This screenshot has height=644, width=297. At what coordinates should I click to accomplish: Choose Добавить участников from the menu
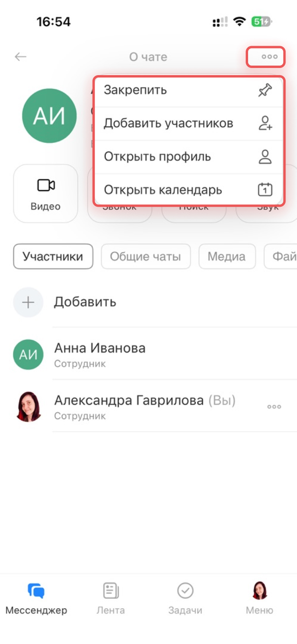[168, 124]
